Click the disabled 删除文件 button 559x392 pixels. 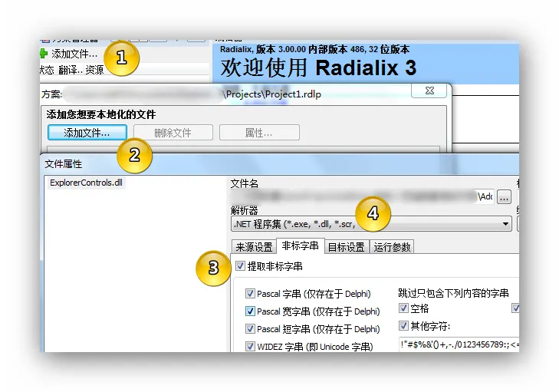173,133
